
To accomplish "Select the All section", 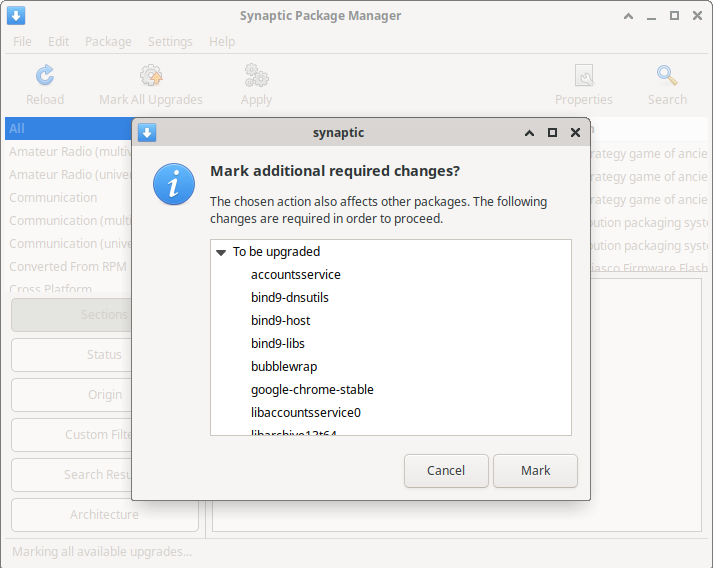I will point(69,129).
